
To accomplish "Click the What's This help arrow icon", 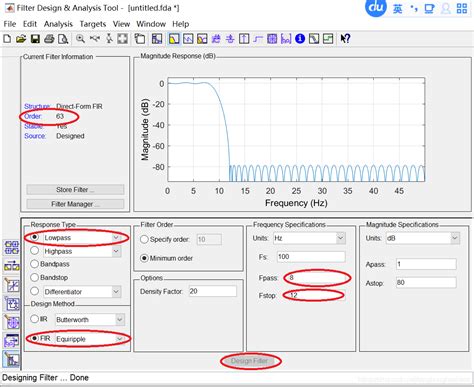I will [345, 39].
